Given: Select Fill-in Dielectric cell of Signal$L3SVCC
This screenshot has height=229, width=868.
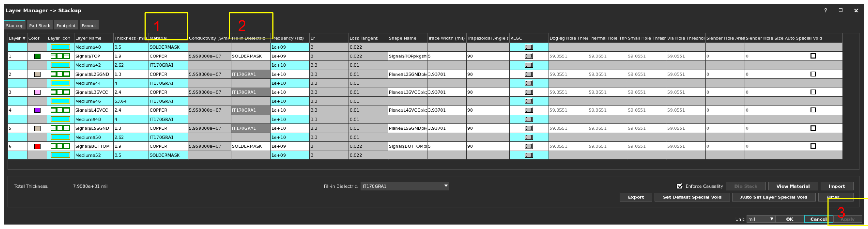Looking at the screenshot, I should [x=251, y=92].
